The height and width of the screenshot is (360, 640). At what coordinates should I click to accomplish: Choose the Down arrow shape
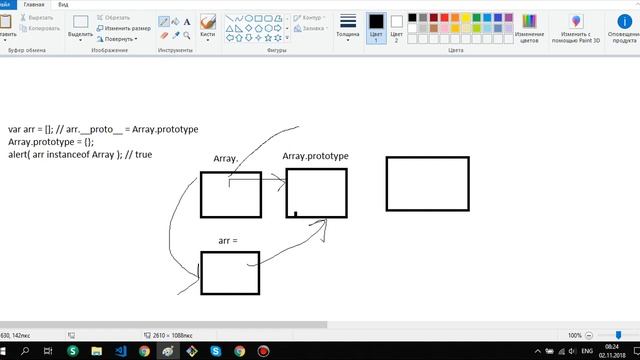coord(249,38)
